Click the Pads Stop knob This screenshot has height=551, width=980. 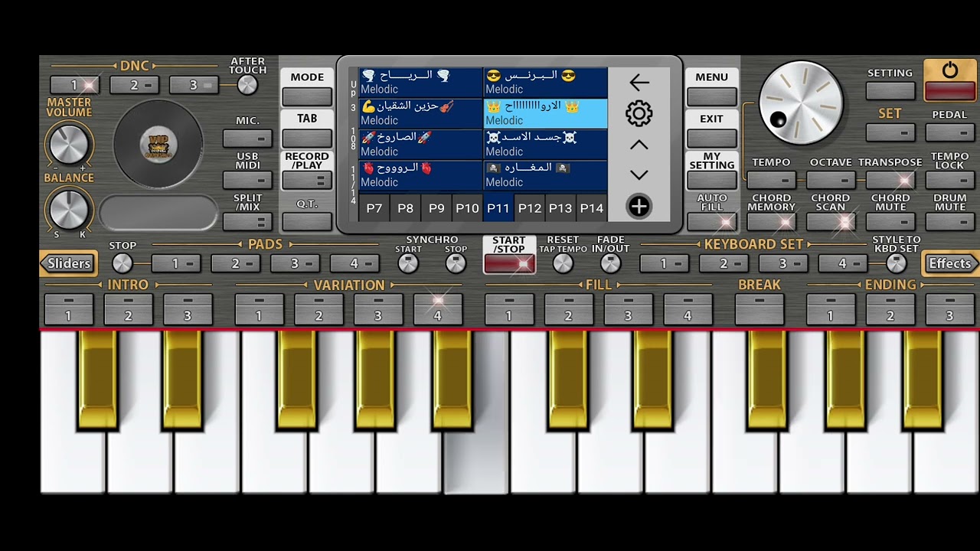pos(122,264)
